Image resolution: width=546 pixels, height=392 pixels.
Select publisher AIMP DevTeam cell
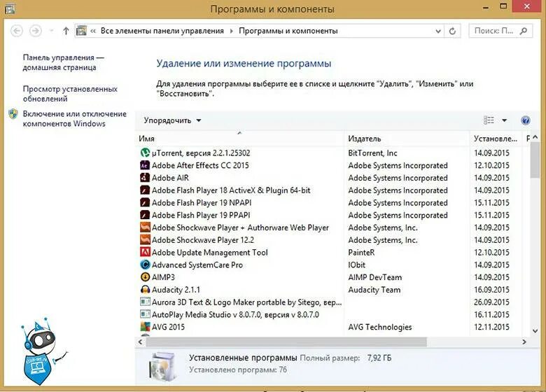click(375, 277)
